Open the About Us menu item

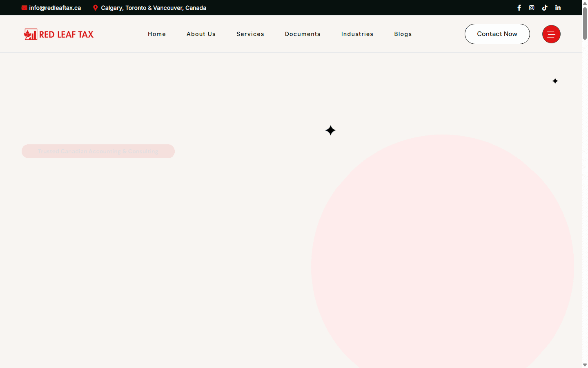coord(201,34)
